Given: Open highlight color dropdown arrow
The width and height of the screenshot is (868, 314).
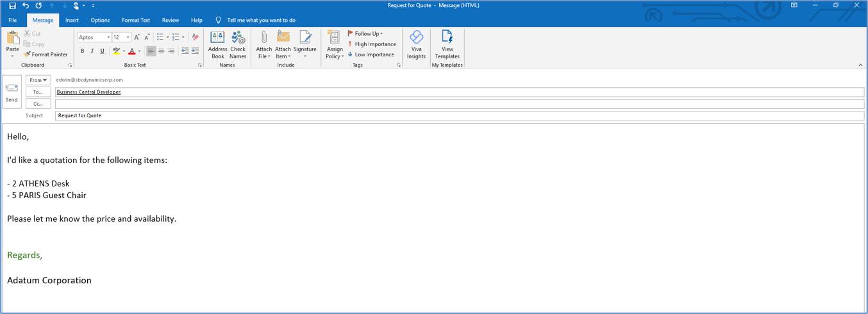Looking at the screenshot, I should (124, 51).
